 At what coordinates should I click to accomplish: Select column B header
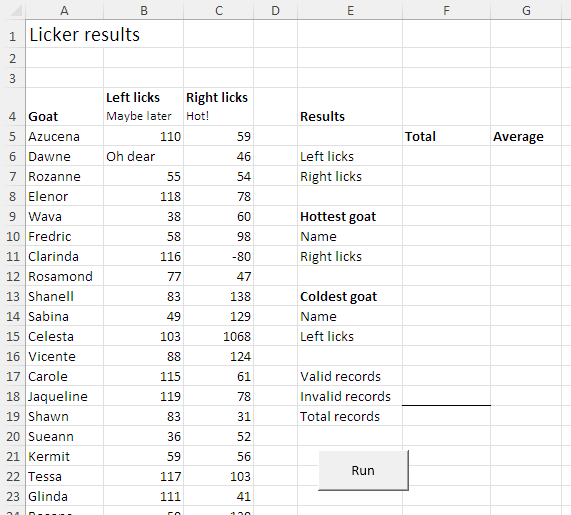click(x=143, y=10)
